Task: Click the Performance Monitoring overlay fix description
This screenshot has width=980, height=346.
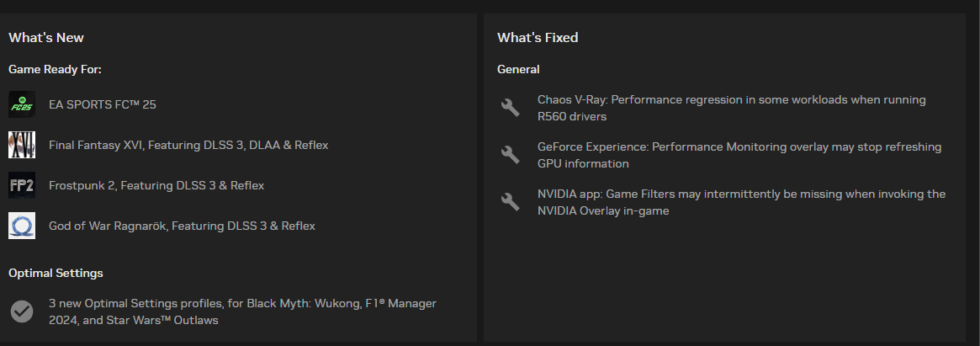Action: [739, 155]
